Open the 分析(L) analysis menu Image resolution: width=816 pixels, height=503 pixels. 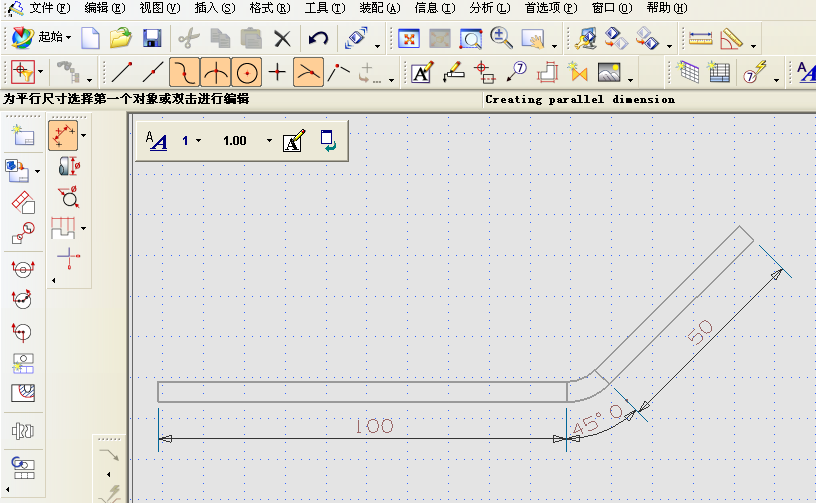click(x=490, y=8)
